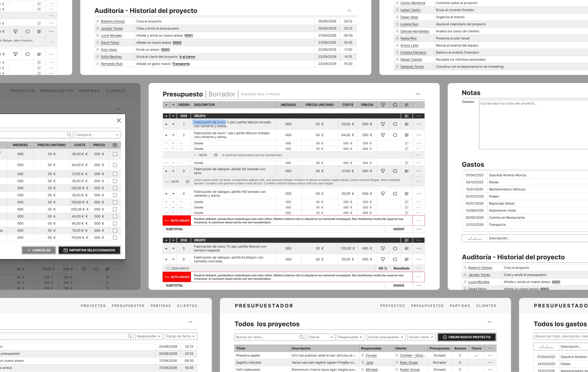The height and width of the screenshot is (372, 588).
Task: Click into the Notas details text area
Action: click(534, 125)
